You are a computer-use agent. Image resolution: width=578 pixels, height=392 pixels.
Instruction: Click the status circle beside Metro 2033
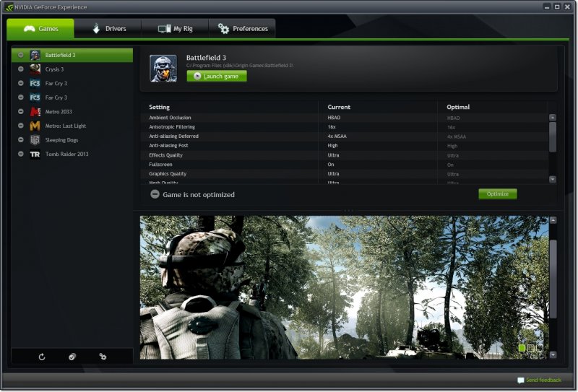tap(21, 112)
